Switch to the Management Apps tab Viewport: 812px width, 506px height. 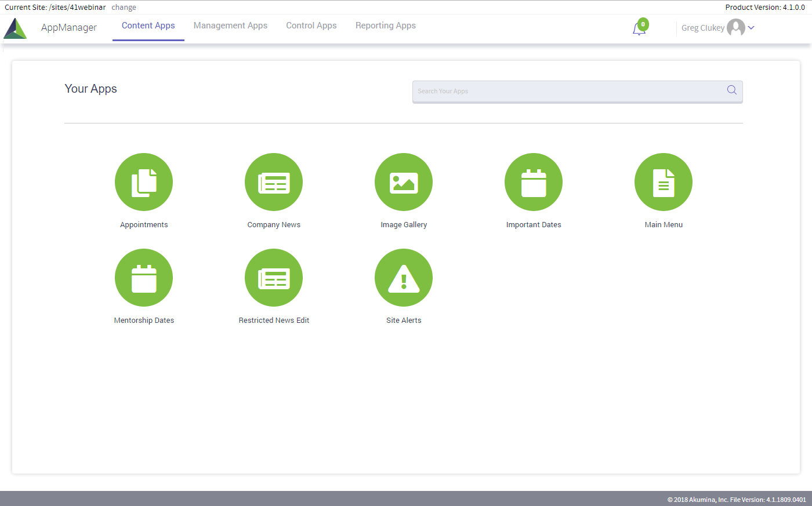tap(231, 26)
